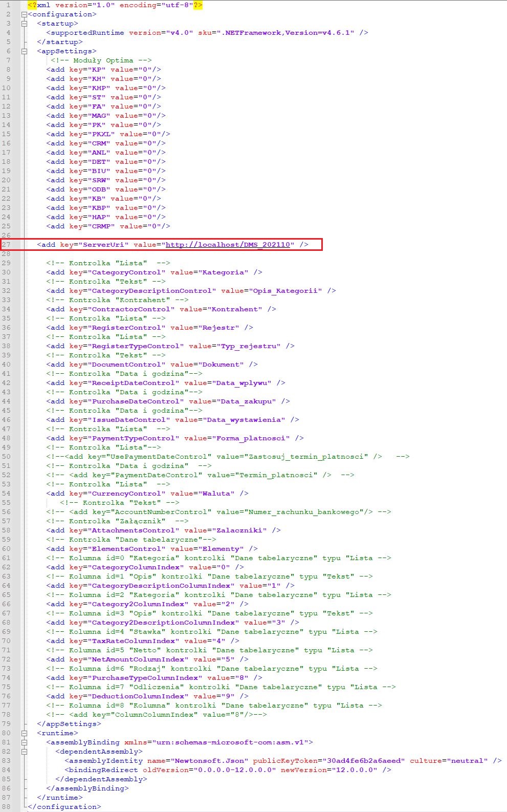
Task: Click the "Numer_rachunku_bankowego" value
Action: [304, 512]
